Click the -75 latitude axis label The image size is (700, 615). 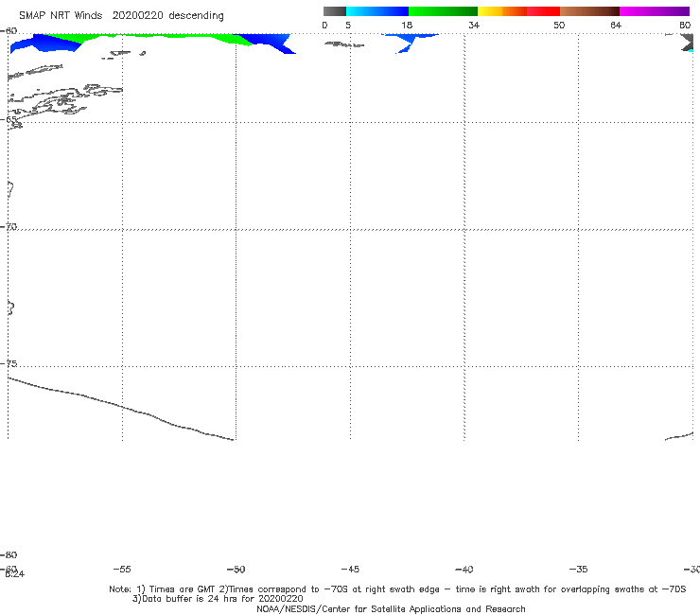click(x=9, y=363)
